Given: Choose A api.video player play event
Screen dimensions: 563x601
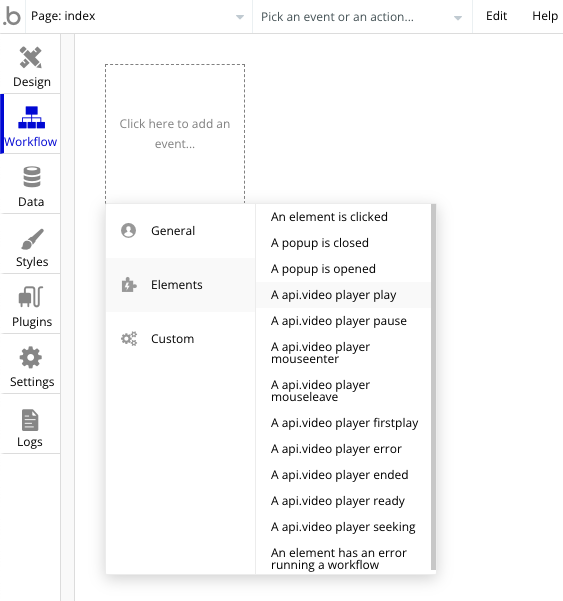Looking at the screenshot, I should coord(344,295).
